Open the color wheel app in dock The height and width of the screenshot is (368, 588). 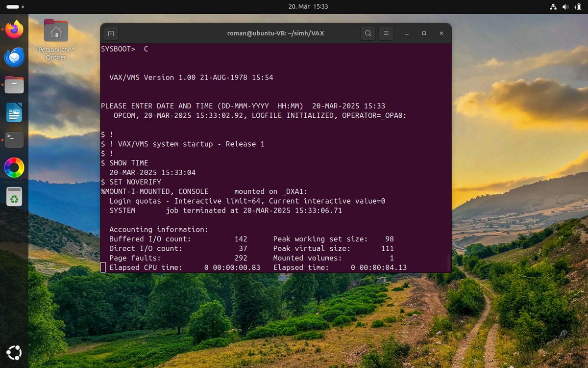[14, 168]
